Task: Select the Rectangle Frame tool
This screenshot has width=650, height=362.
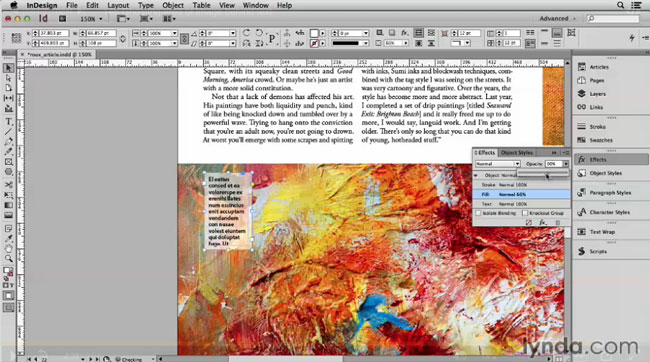Action: click(x=8, y=162)
